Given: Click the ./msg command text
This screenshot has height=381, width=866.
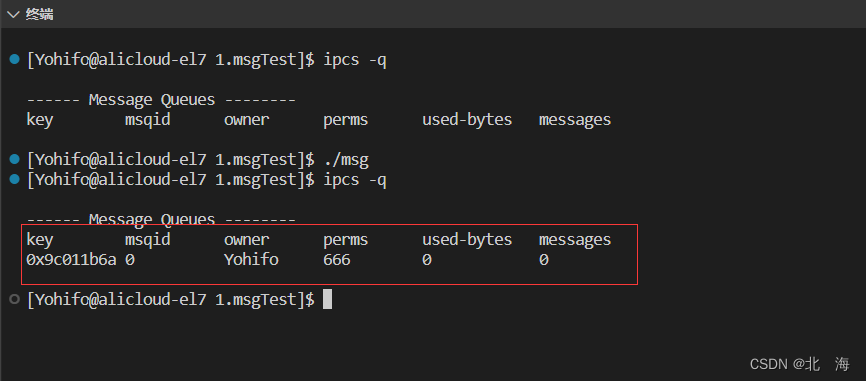Looking at the screenshot, I should pos(346,160).
